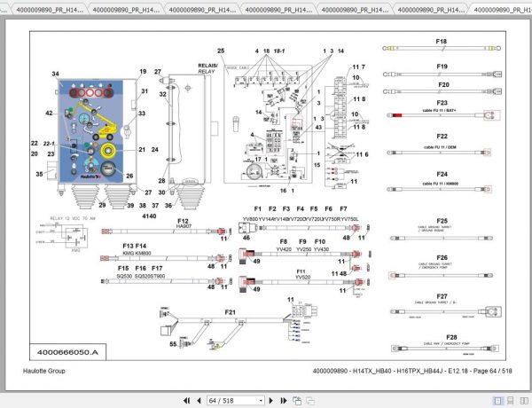The image size is (532, 408).
Task: Click the F18 cable drawing
Action: pyautogui.click(x=442, y=48)
